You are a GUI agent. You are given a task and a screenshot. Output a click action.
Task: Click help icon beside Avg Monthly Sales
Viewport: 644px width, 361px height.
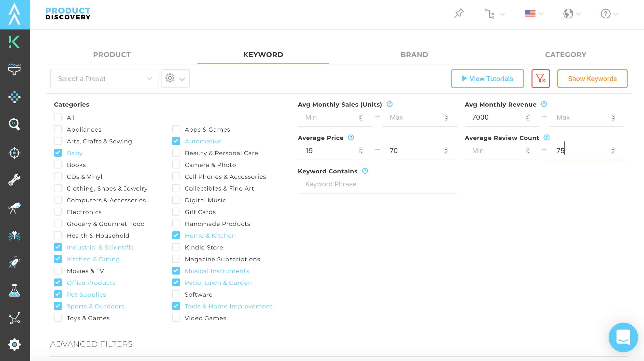390,104
